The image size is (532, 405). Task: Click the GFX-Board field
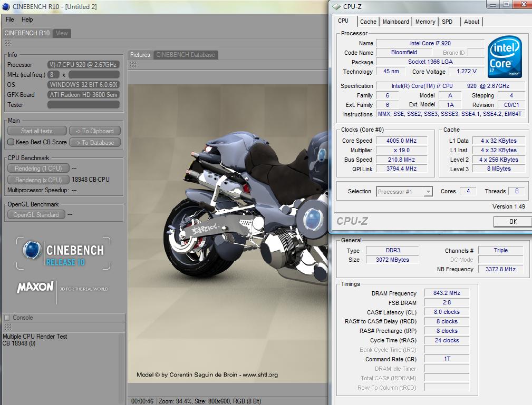pos(83,95)
